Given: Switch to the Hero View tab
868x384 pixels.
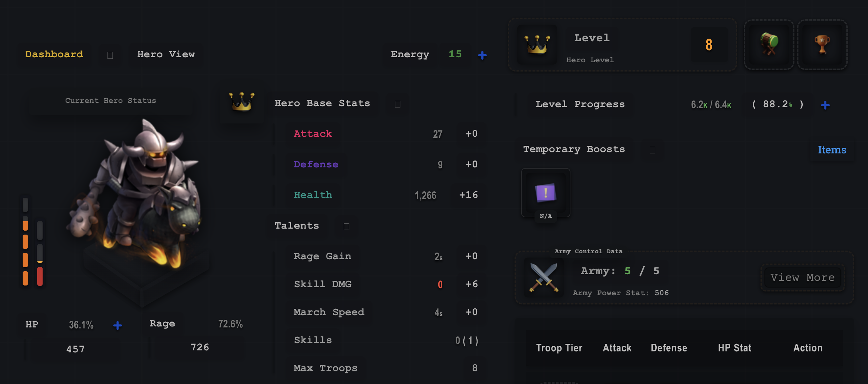Looking at the screenshot, I should click(x=166, y=54).
